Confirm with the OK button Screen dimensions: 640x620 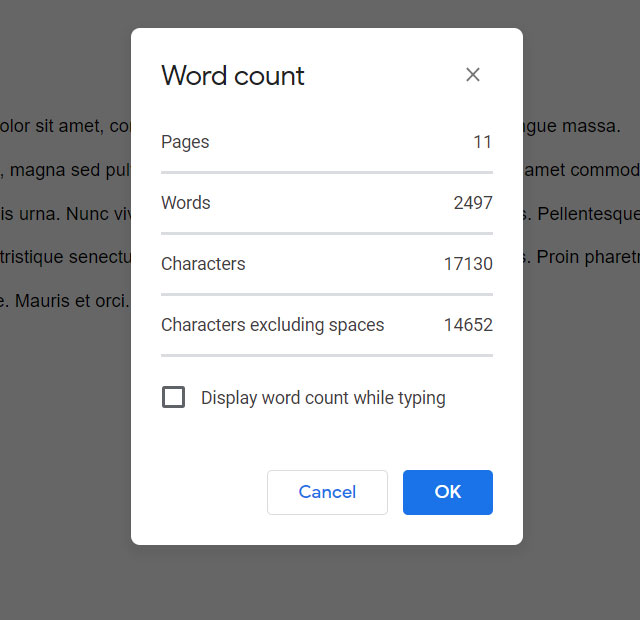point(448,492)
